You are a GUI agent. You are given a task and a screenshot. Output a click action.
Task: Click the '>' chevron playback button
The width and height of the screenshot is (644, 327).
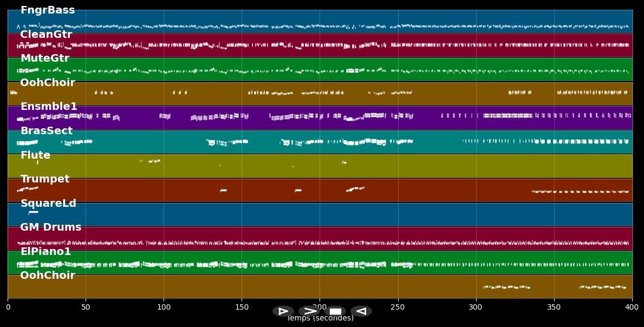point(309,311)
